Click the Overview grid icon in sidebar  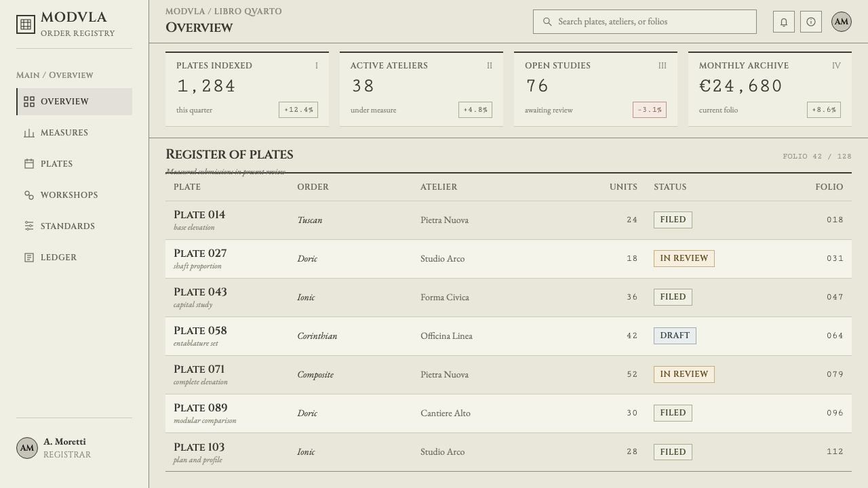29,102
